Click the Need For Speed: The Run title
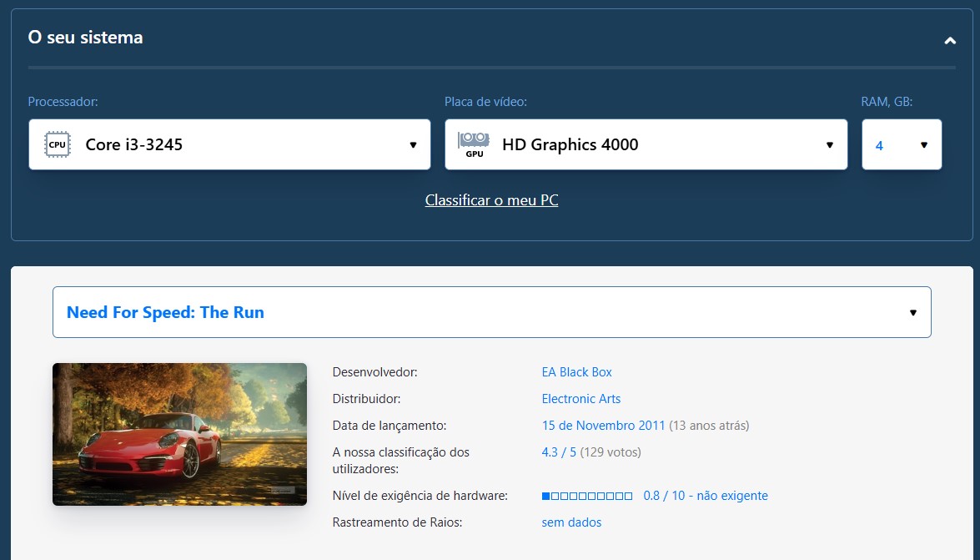Viewport: 980px width, 560px height. 165,313
